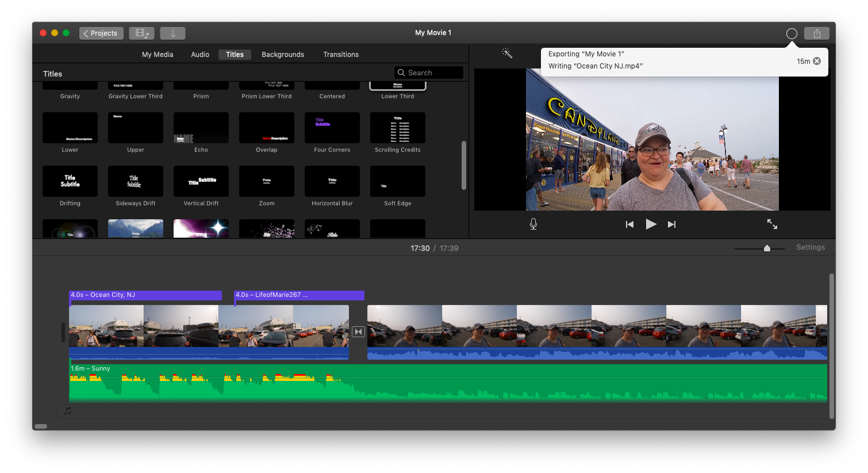
Task: Choose the Echo title style
Action: 201,128
